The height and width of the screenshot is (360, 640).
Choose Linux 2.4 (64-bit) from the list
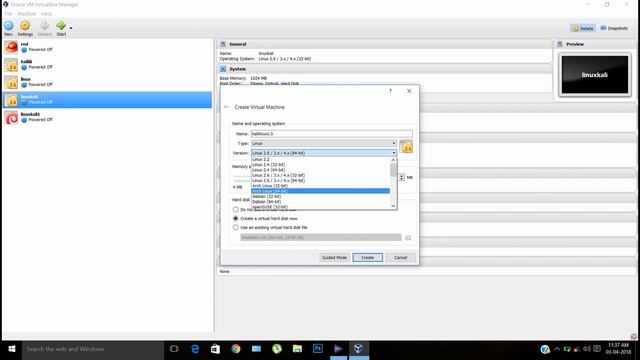pyautogui.click(x=320, y=170)
